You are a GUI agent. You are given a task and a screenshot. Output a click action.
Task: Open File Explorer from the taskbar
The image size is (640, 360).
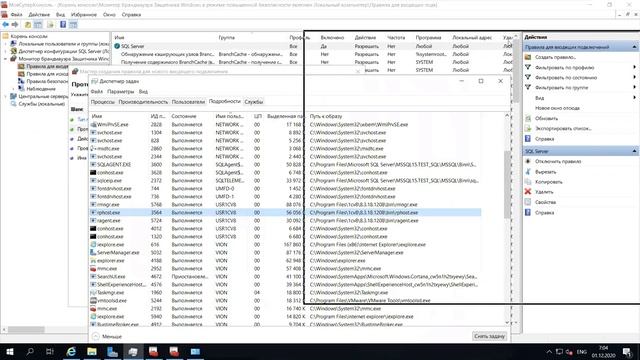92,351
